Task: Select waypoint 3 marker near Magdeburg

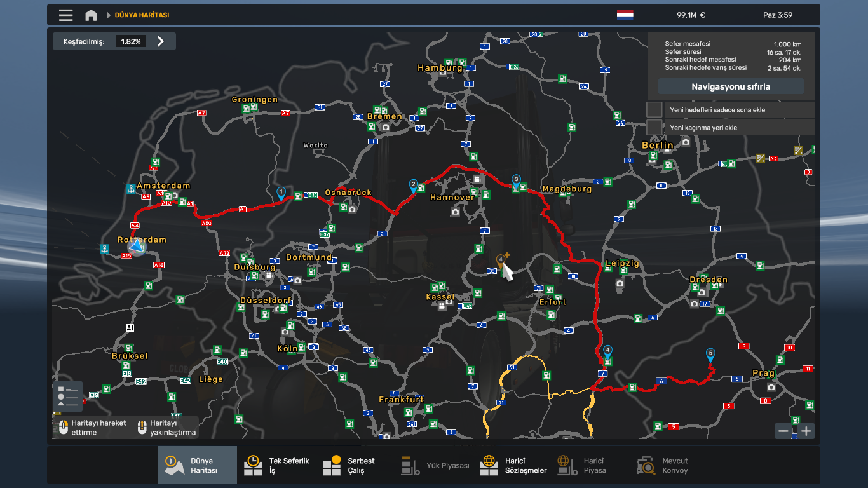Action: (x=516, y=181)
